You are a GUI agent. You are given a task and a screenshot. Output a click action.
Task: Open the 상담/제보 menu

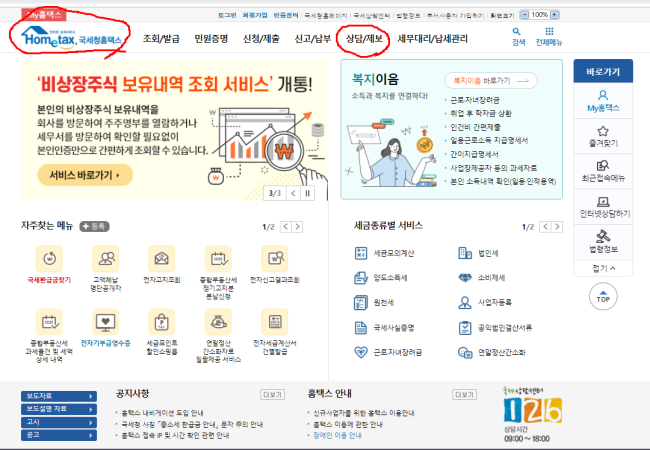364,39
